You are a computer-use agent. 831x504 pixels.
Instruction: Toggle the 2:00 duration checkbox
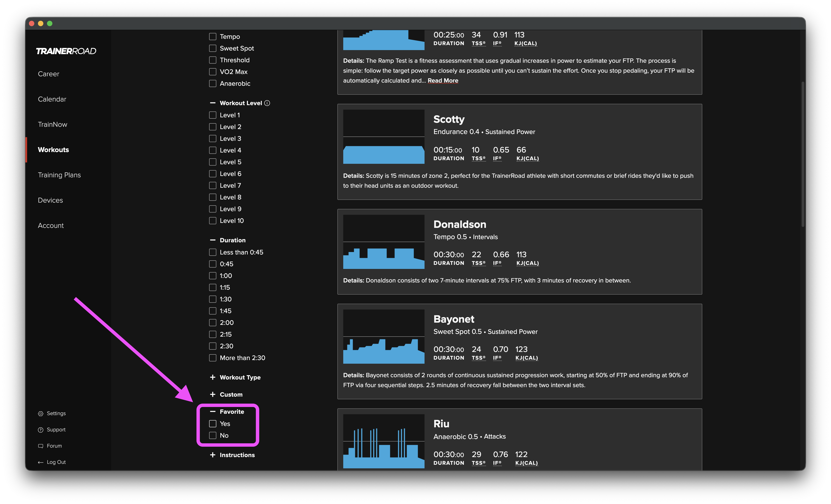point(212,323)
